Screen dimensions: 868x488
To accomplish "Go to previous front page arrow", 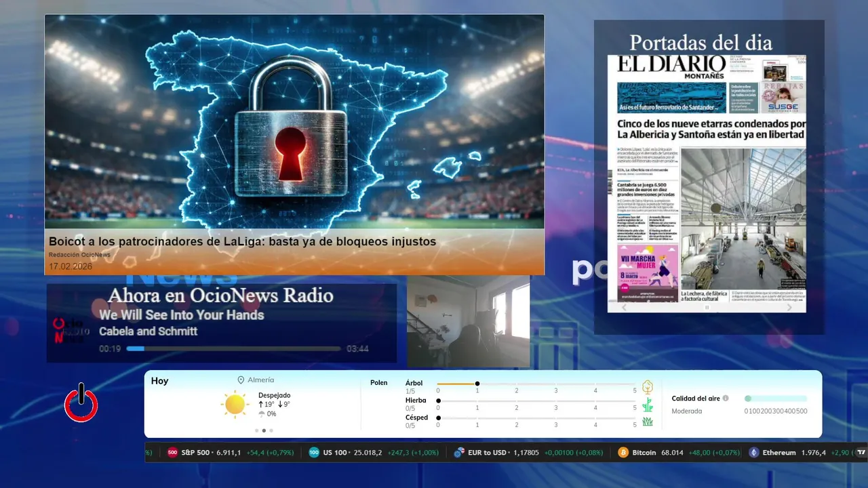I will pyautogui.click(x=625, y=307).
